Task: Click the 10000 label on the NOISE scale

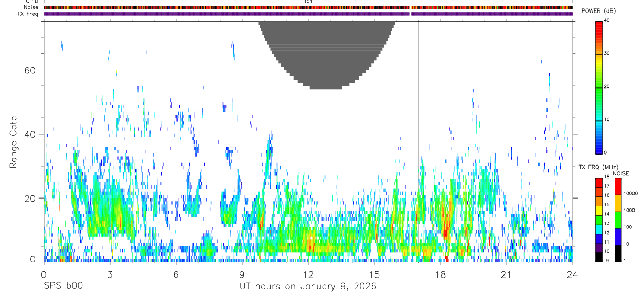Action: [630, 193]
